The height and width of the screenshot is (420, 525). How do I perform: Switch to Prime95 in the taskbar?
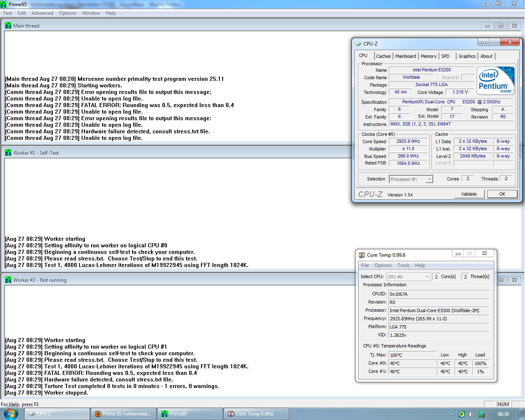pos(190,414)
